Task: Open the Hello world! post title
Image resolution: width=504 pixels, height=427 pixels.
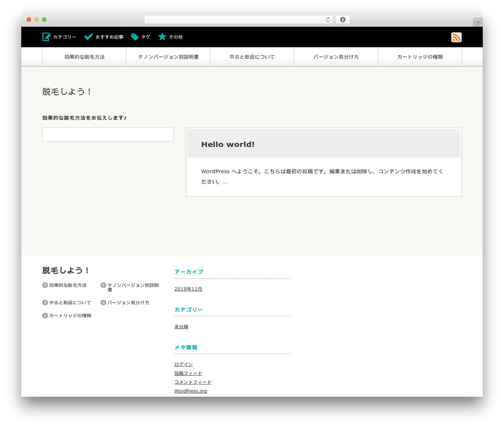Action: pyautogui.click(x=228, y=145)
